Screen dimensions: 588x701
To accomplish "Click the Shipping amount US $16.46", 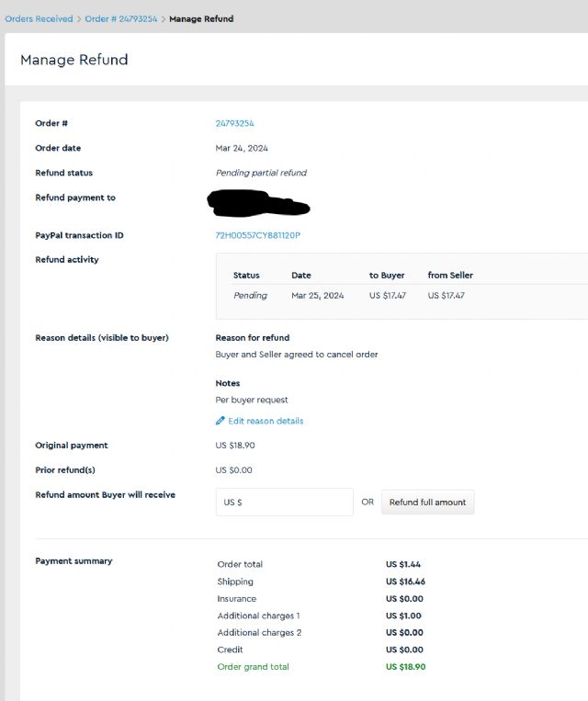I will click(x=405, y=582).
